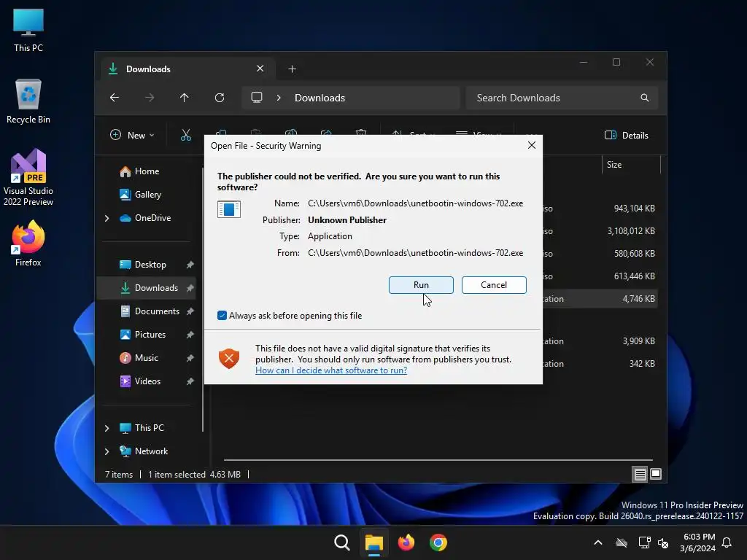Viewport: 747px width, 560px height.
Task: Launch Firefox from the taskbar
Action: (x=406, y=542)
